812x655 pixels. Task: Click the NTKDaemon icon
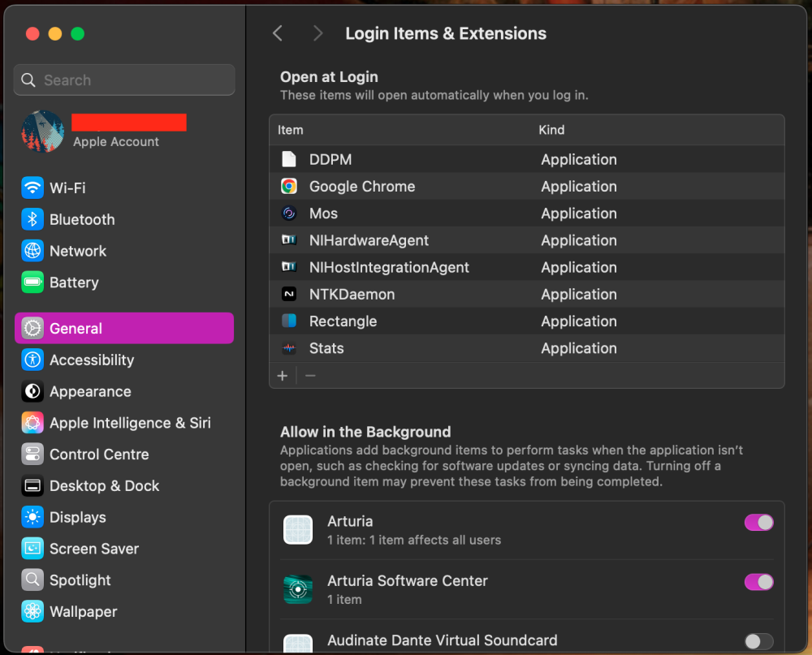coord(289,294)
